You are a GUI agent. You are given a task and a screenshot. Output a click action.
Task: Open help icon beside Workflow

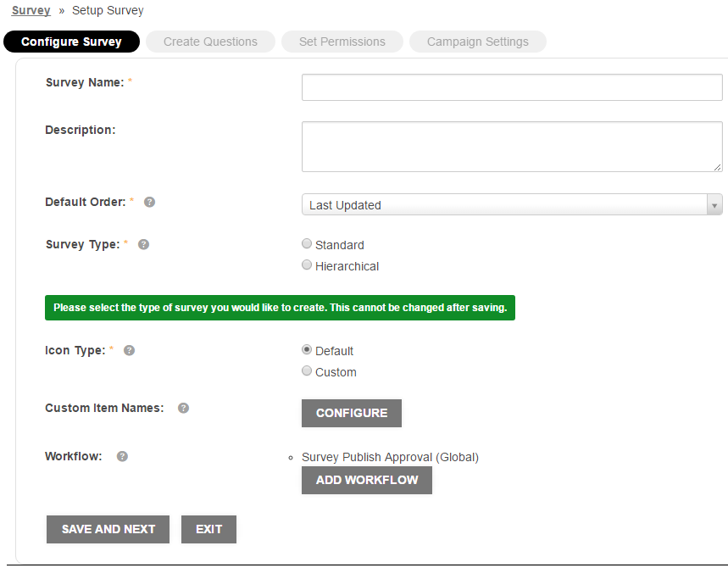tap(122, 456)
